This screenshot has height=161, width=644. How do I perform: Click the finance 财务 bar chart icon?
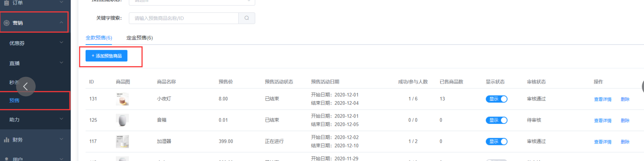(x=6, y=140)
